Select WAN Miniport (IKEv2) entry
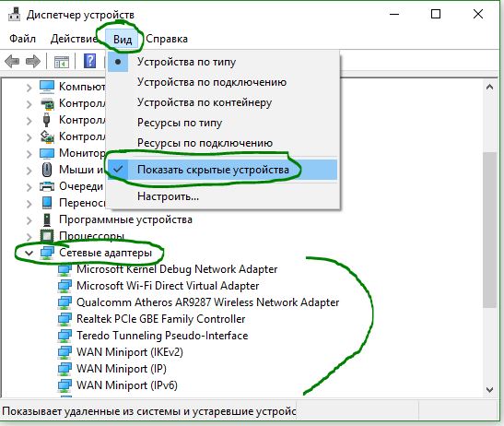Viewport: 504px width, 426px height. click(x=130, y=352)
